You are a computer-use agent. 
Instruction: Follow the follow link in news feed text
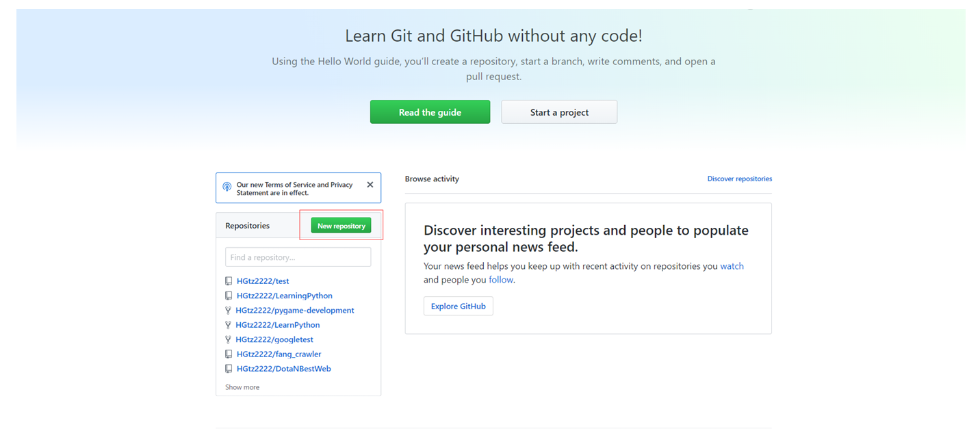(x=501, y=280)
